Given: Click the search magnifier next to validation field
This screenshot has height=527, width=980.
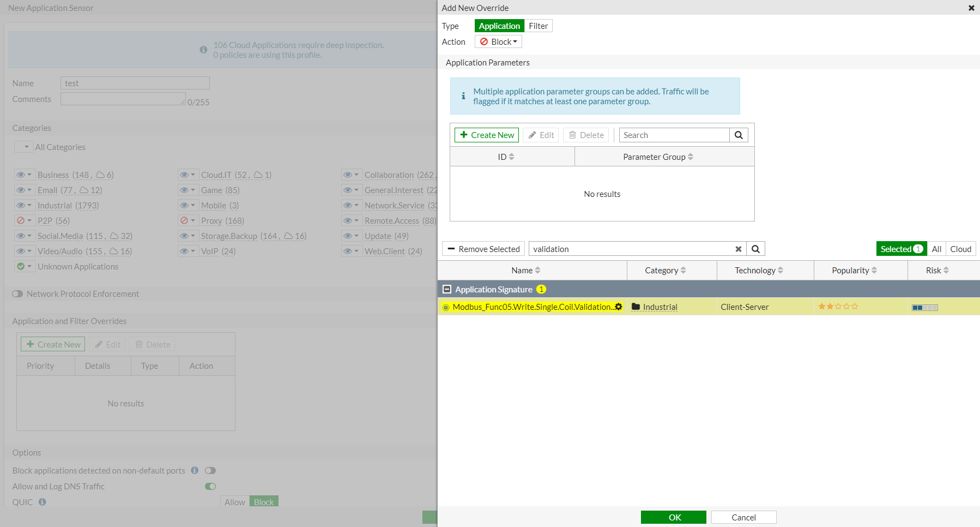Looking at the screenshot, I should coord(755,249).
